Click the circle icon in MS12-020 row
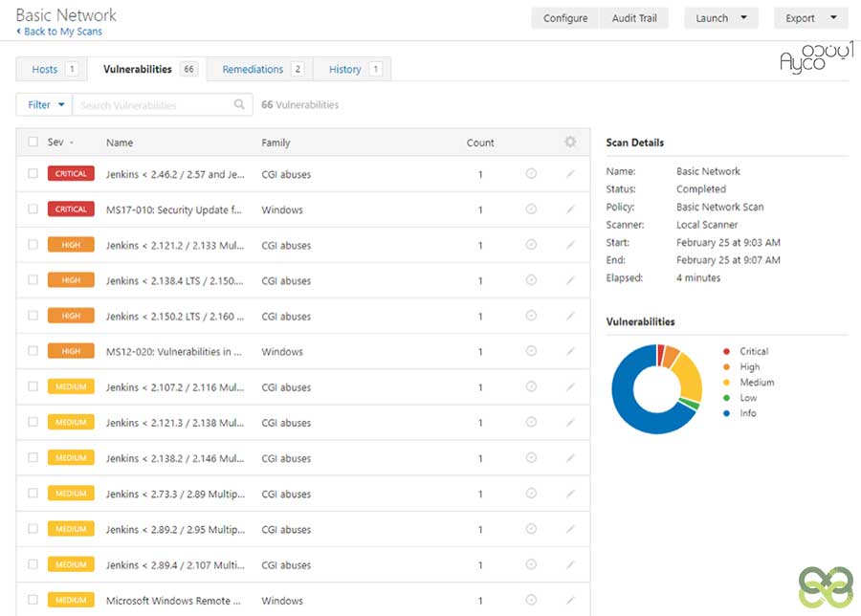The image size is (861, 616). [x=531, y=351]
